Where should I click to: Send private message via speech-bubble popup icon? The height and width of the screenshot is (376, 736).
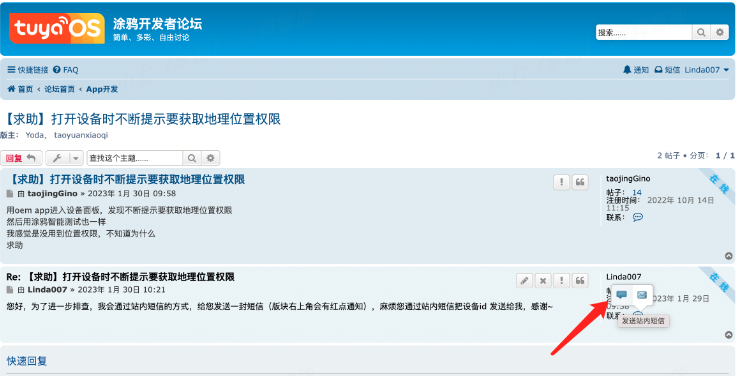click(x=622, y=295)
